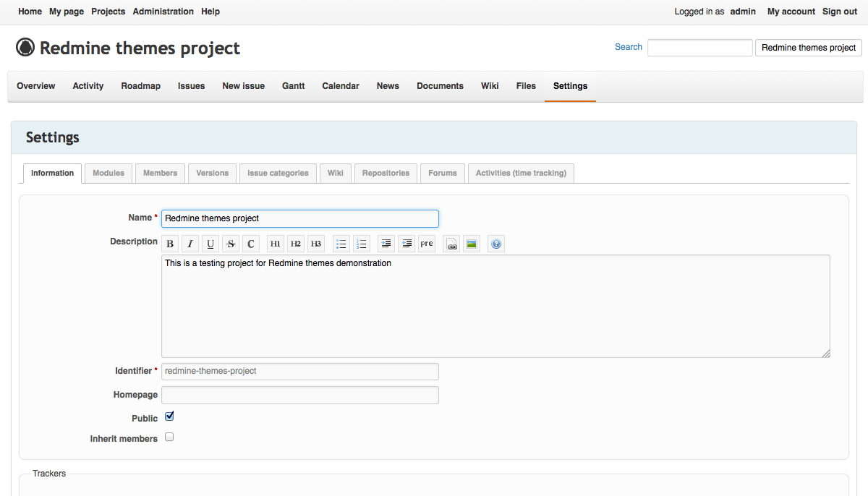Open the Calendar menu item
Viewport: 868px width, 496px height.
point(341,86)
